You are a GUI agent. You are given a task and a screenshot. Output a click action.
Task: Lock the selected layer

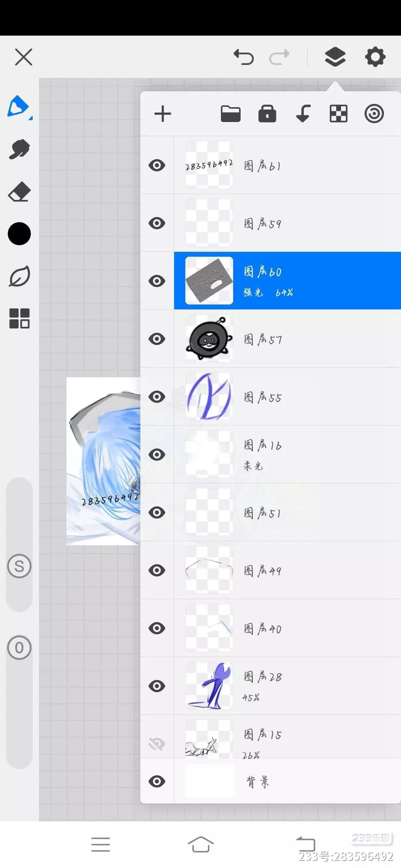(267, 114)
